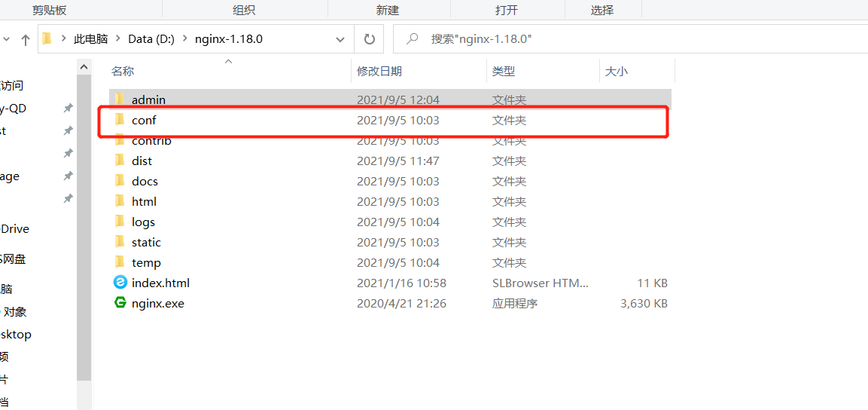Click the index.html browser file icon

(120, 283)
